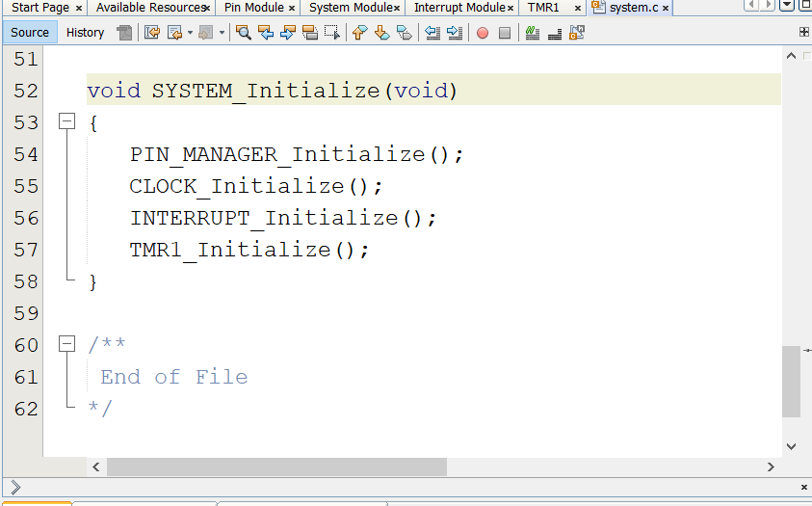The width and height of the screenshot is (812, 506).
Task: Close the Available Resources tab
Action: pyautogui.click(x=207, y=8)
